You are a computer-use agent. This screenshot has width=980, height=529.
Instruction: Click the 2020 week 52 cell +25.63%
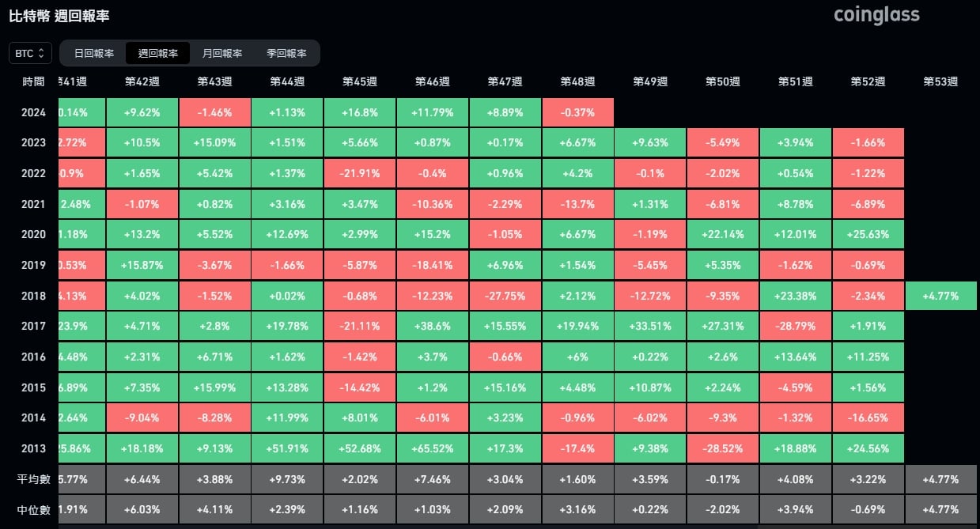point(868,235)
